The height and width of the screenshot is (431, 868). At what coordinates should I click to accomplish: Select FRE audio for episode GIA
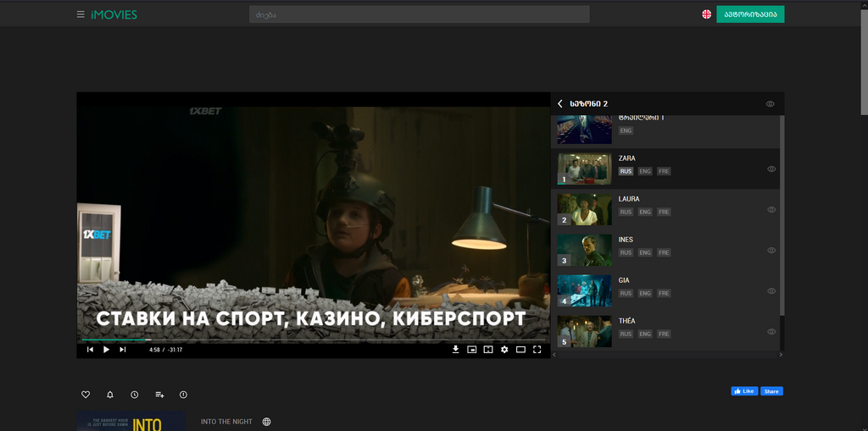point(664,293)
